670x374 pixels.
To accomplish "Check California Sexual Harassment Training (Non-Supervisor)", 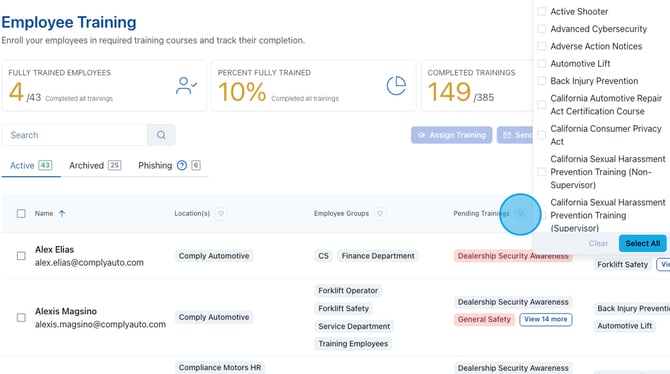I will [x=542, y=172].
